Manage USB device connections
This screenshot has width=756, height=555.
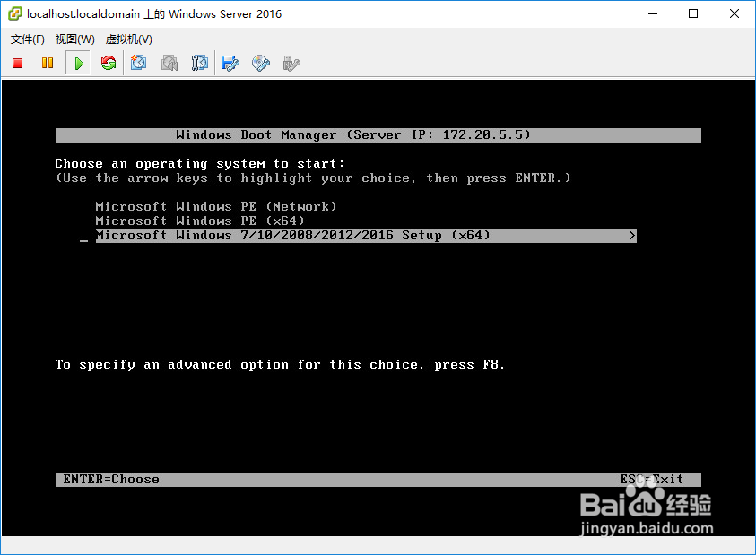tap(289, 63)
